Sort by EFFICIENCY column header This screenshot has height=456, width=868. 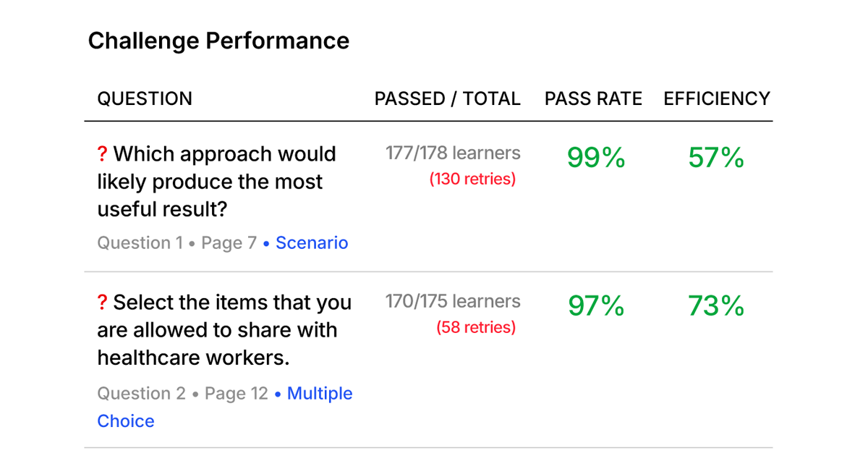[x=717, y=98]
